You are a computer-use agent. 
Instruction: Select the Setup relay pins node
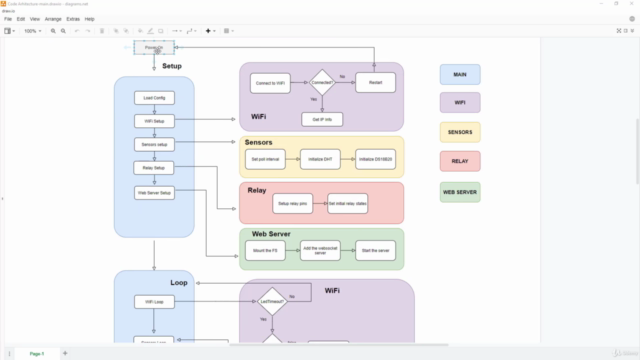coord(293,204)
